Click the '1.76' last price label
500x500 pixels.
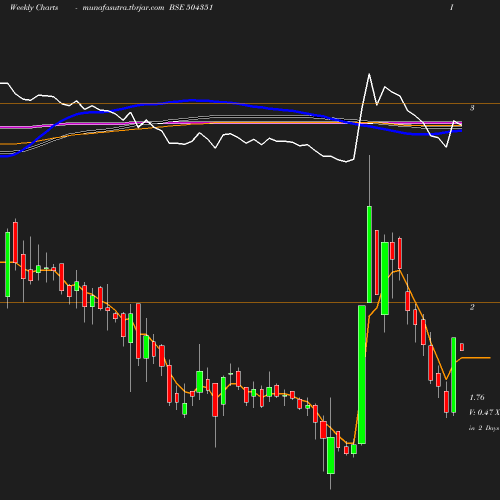tap(477, 397)
